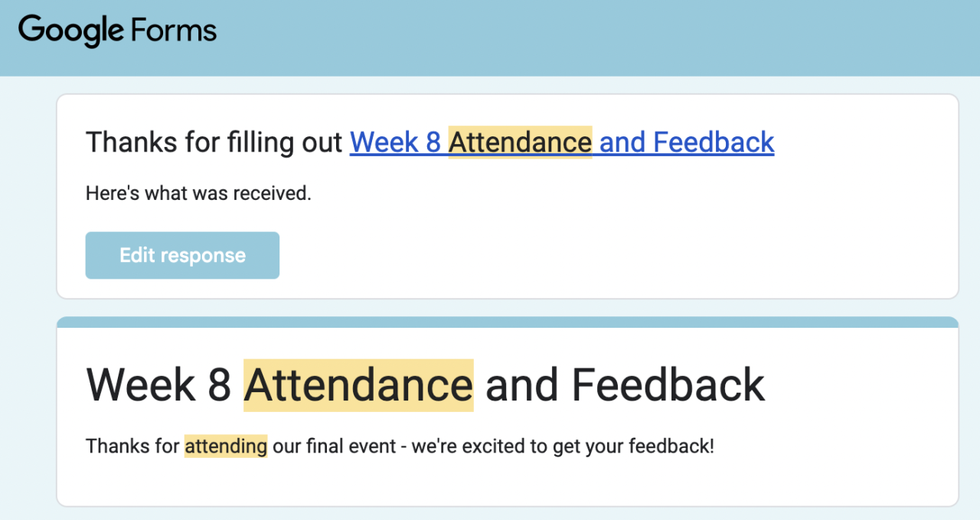Click "Week 8" in the large title
The width and height of the screenshot is (980, 520).
pyautogui.click(x=158, y=384)
